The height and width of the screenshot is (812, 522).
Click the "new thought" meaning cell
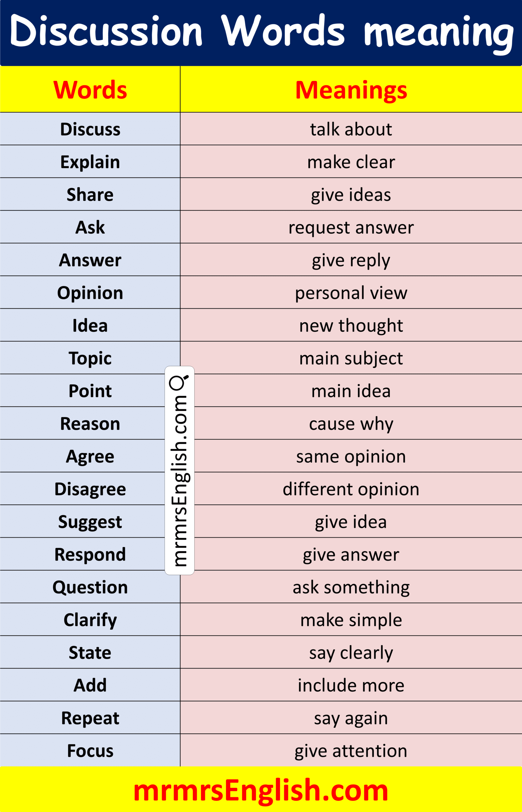click(351, 325)
